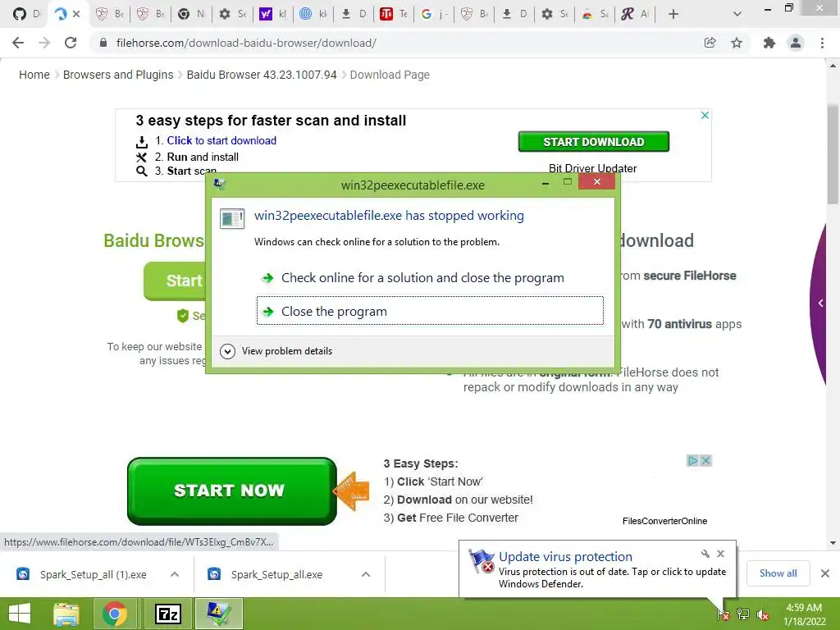Open the Chrome profile avatar

(796, 43)
